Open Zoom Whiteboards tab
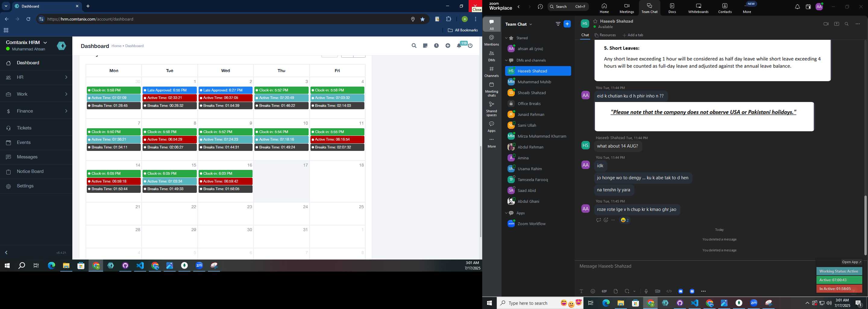The height and width of the screenshot is (309, 868). [x=699, y=8]
